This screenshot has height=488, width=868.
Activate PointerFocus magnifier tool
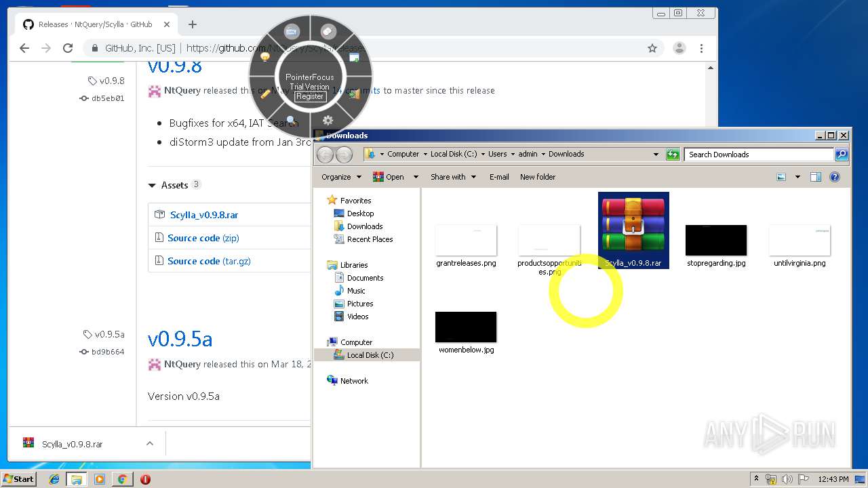[291, 121]
